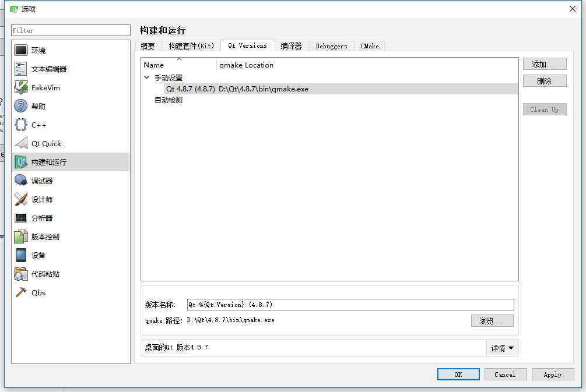Select the 版本控制 document icon
The image size is (586, 392).
[x=21, y=236]
